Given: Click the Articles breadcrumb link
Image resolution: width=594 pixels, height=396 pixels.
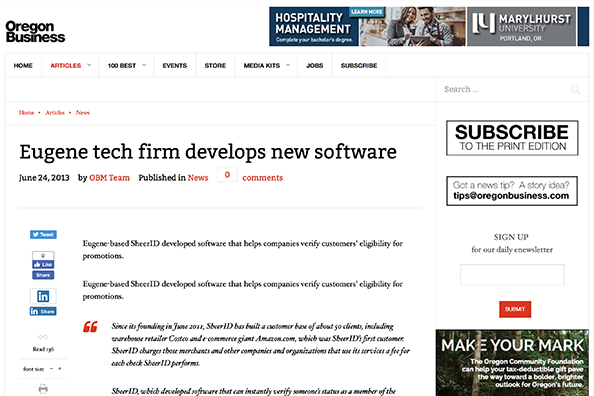Looking at the screenshot, I should pos(55,113).
